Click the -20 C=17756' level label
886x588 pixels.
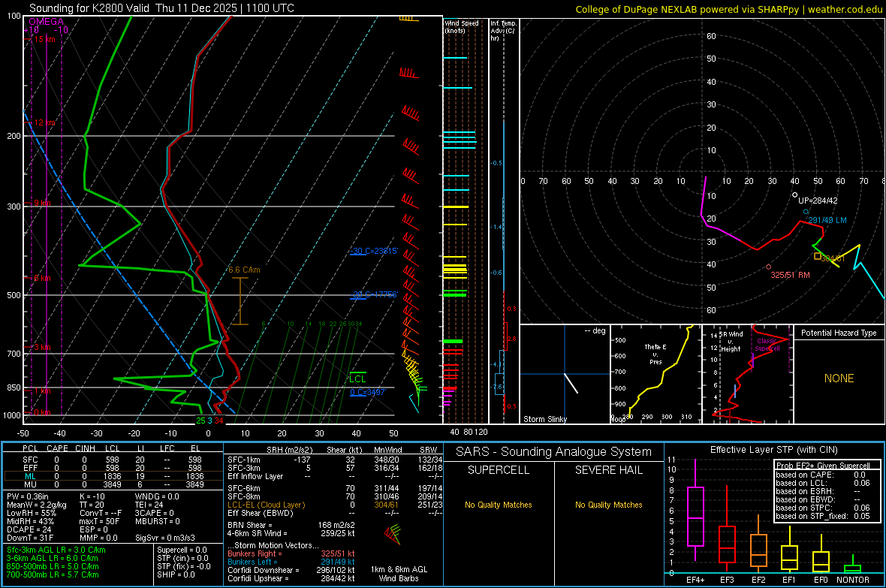click(x=374, y=294)
